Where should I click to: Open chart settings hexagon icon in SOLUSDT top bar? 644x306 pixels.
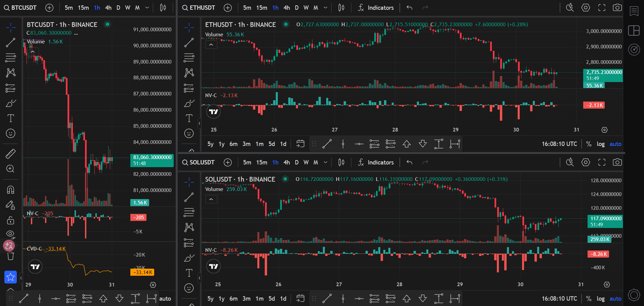[586, 162]
